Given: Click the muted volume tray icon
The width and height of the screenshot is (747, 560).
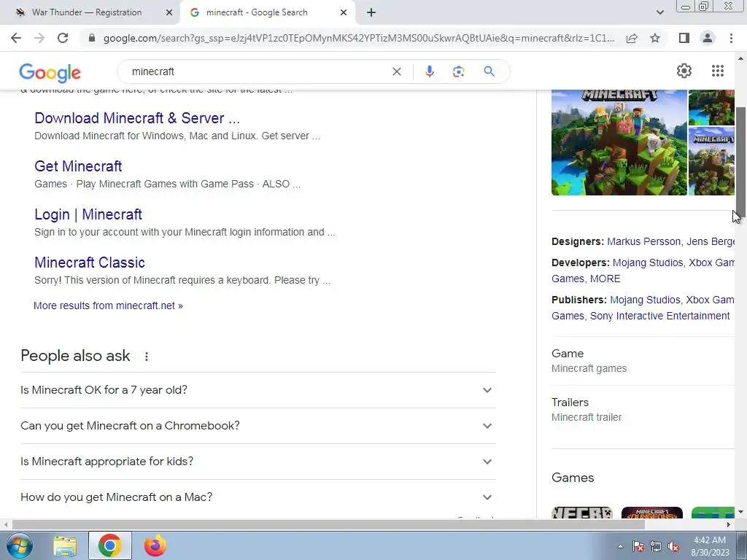Looking at the screenshot, I should 673,546.
